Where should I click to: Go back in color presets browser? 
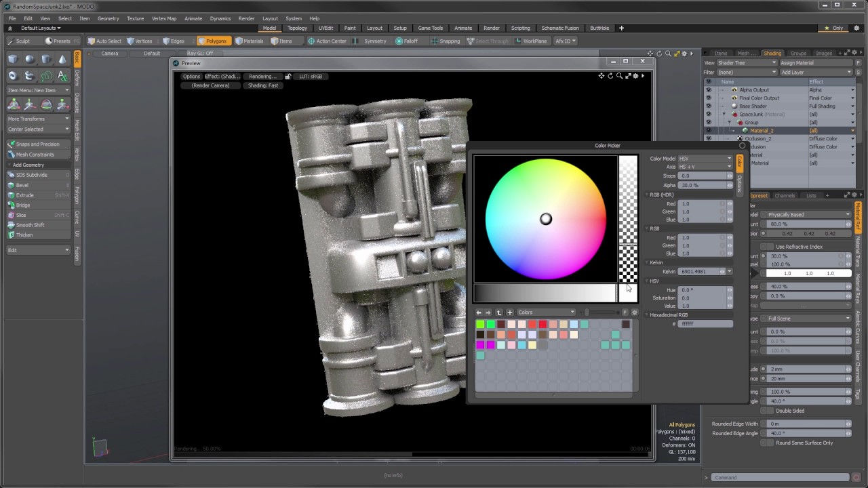[479, 312]
